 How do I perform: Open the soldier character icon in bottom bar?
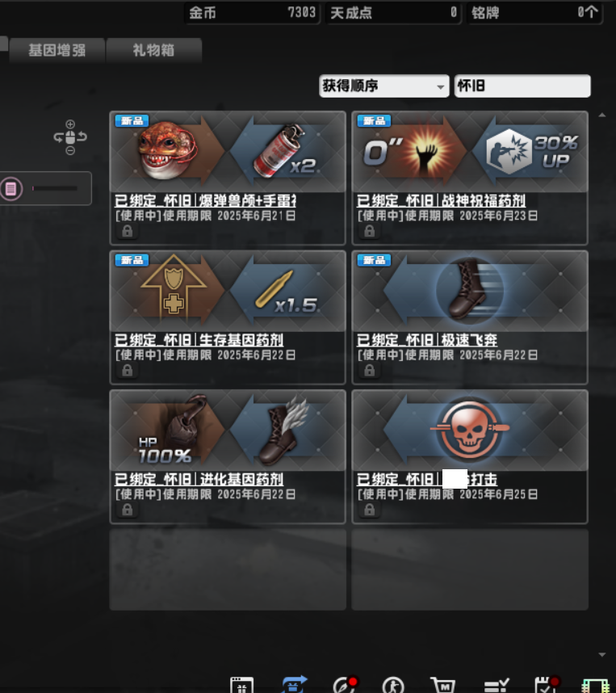[393, 686]
